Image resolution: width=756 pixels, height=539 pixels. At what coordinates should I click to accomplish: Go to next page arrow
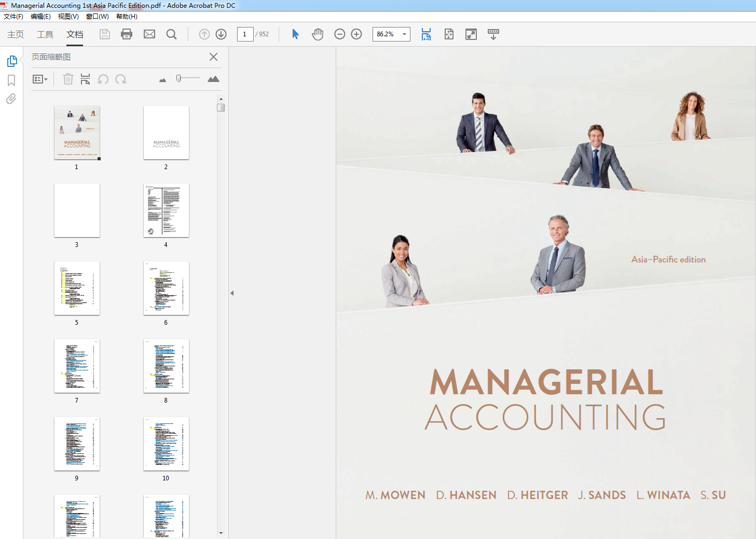221,34
